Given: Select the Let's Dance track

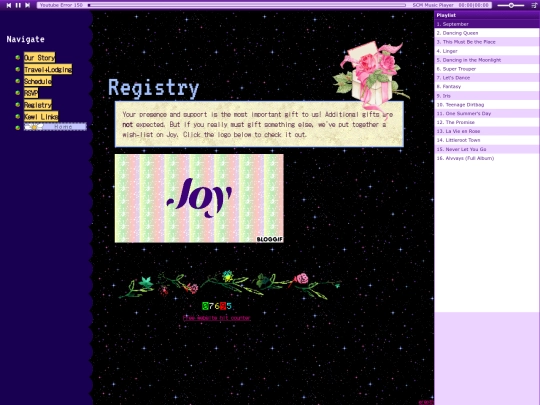Looking at the screenshot, I should (487, 78).
